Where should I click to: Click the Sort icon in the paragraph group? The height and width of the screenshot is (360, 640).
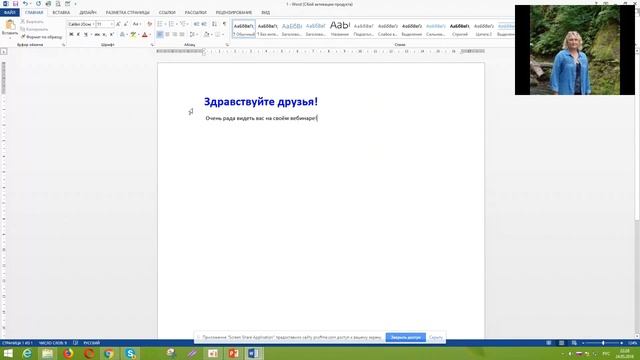(214, 24)
